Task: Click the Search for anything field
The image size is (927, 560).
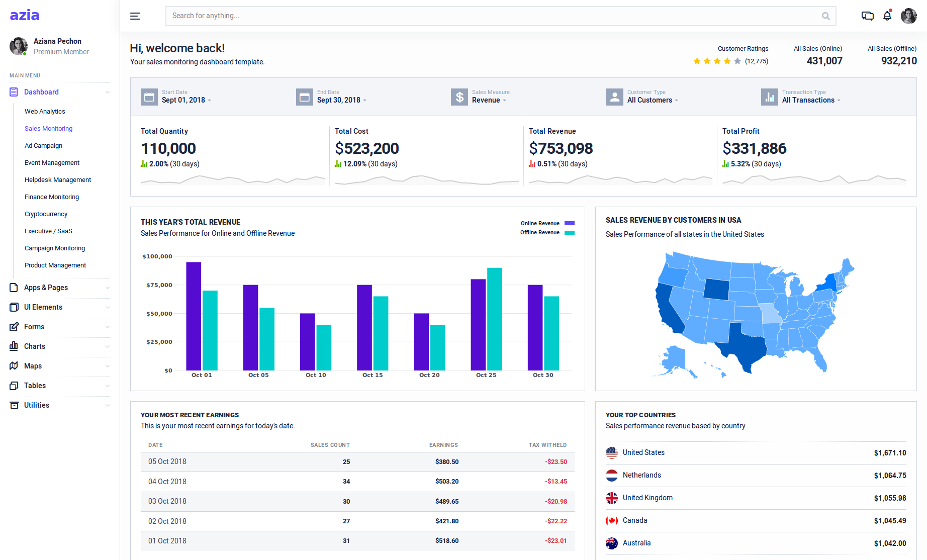Action: tap(501, 16)
